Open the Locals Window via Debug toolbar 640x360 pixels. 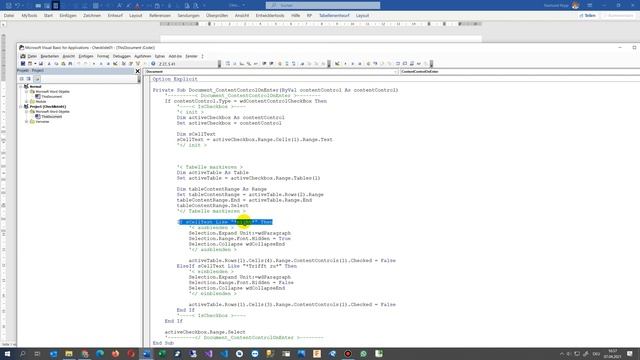click(x=398, y=64)
